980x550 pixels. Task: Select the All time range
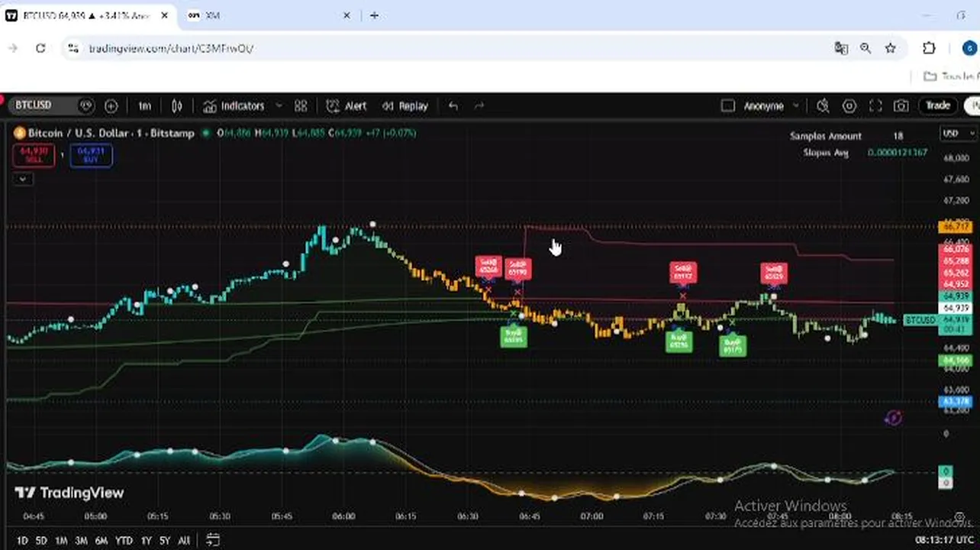point(184,541)
